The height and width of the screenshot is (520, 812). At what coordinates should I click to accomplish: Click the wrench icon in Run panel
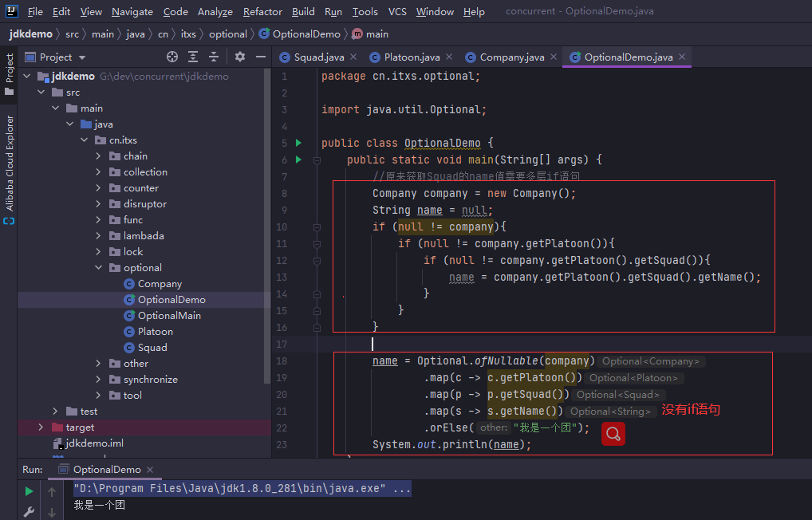click(29, 512)
